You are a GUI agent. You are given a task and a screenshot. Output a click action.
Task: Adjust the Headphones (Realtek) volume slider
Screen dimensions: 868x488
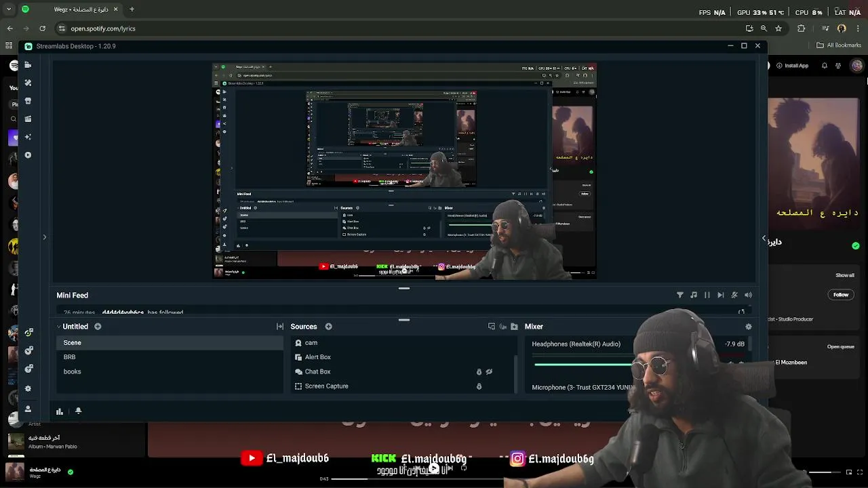point(585,364)
